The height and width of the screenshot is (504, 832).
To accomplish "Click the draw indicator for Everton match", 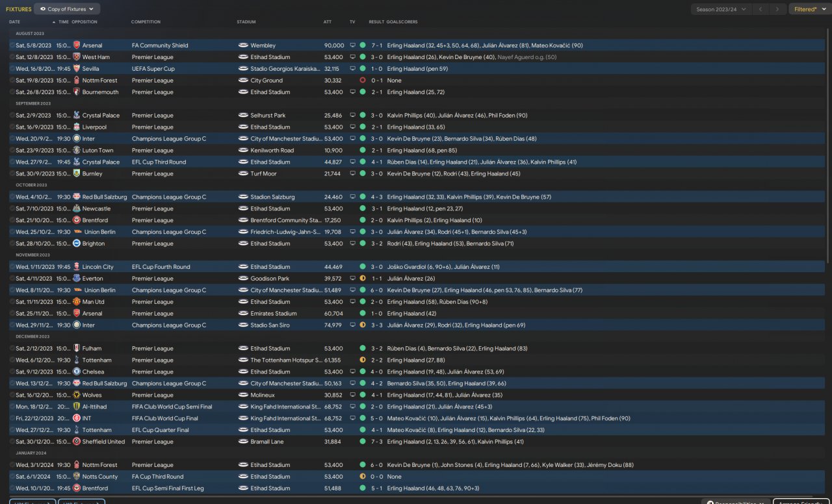I will pyautogui.click(x=363, y=279).
